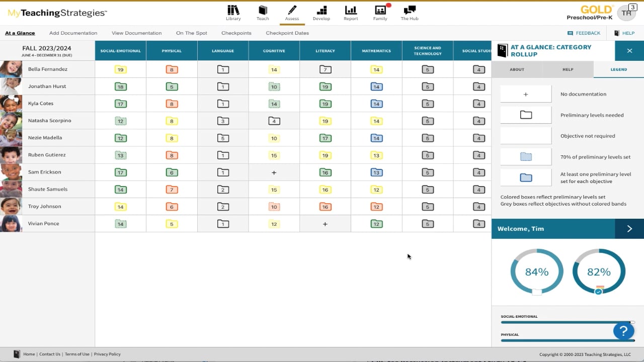The height and width of the screenshot is (362, 644).
Task: Switch to the Help tab in rollup panel
Action: [x=568, y=69]
